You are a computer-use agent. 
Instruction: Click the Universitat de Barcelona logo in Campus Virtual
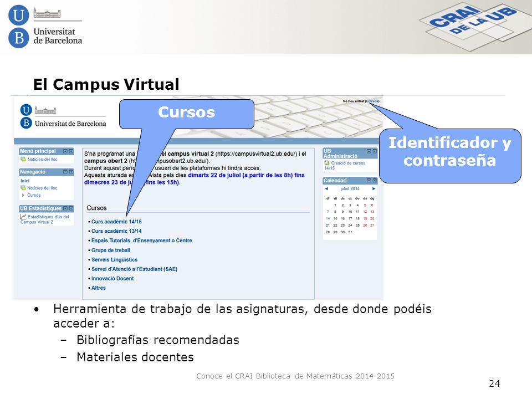pos(63,116)
